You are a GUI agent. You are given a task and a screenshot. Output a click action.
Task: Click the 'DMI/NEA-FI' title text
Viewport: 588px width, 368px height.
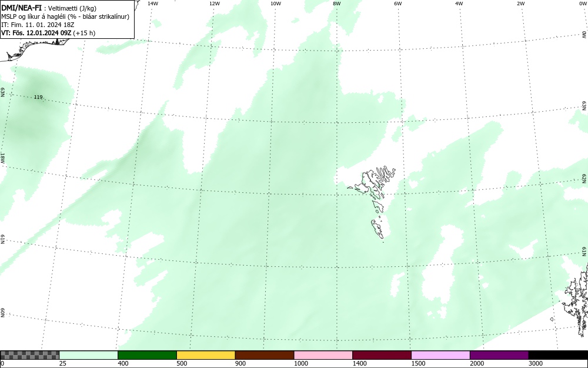click(x=21, y=8)
